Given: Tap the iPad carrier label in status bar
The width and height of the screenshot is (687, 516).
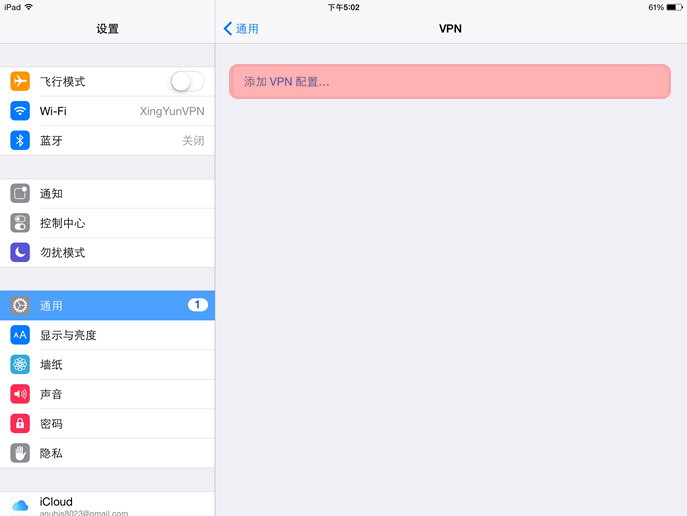Looking at the screenshot, I should (x=13, y=7).
